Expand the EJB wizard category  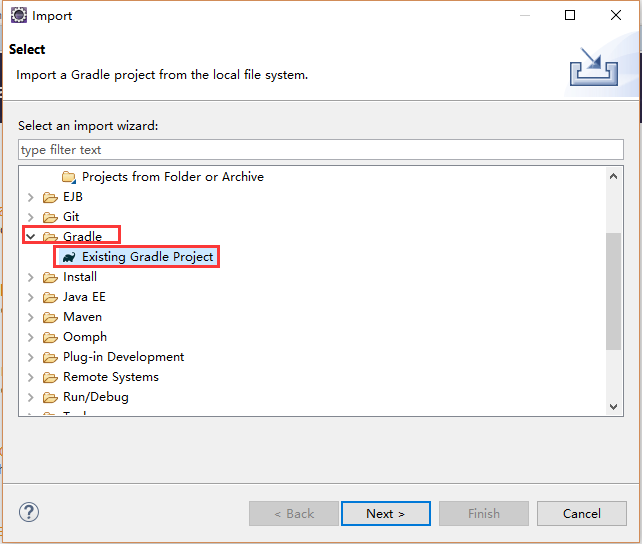coord(31,197)
